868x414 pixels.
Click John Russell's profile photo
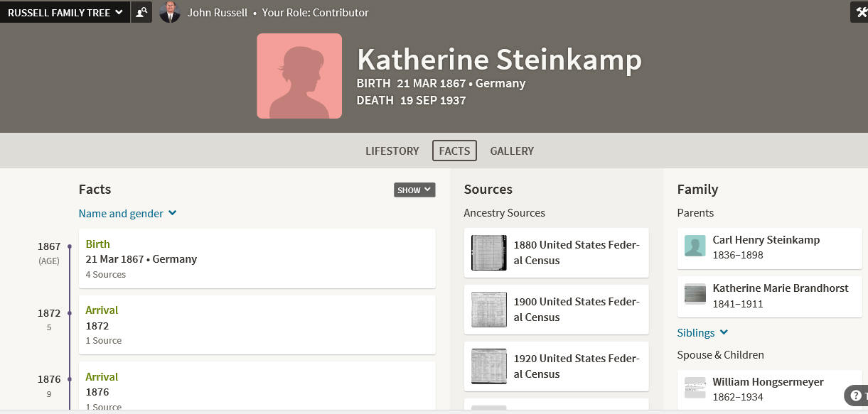coord(169,12)
